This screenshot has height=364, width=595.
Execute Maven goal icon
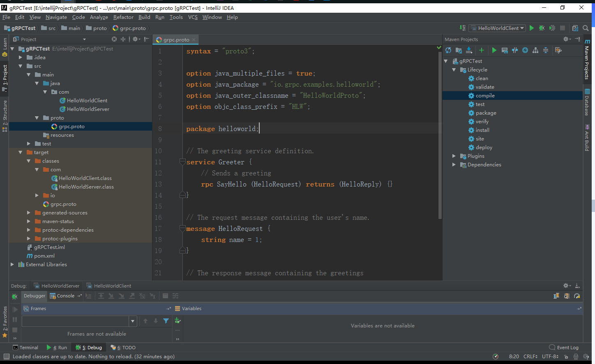coord(505,50)
